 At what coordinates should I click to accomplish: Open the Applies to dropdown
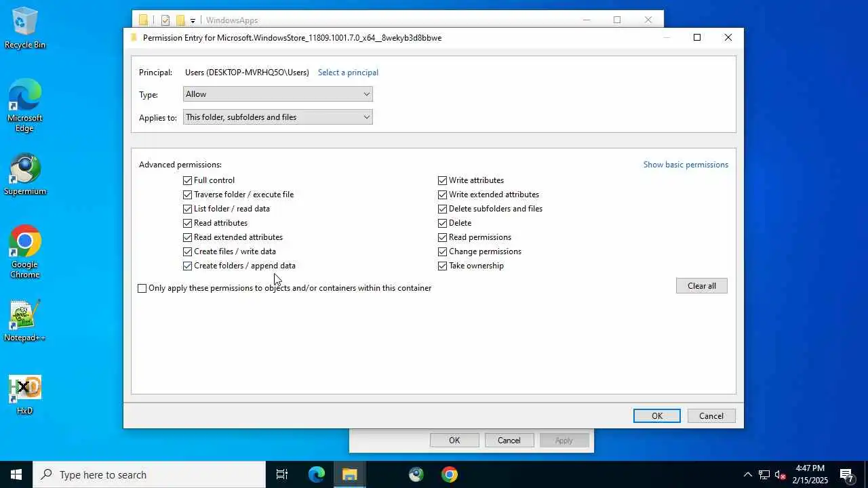278,117
